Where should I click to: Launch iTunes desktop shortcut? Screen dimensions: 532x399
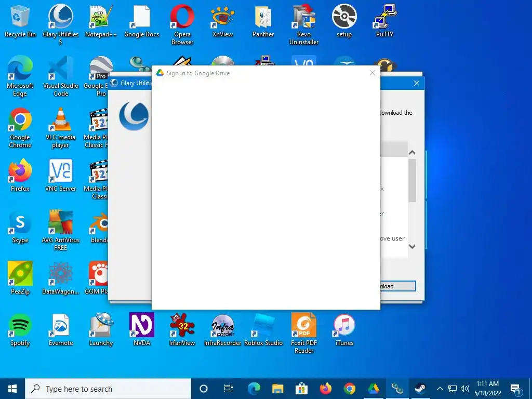point(344,329)
